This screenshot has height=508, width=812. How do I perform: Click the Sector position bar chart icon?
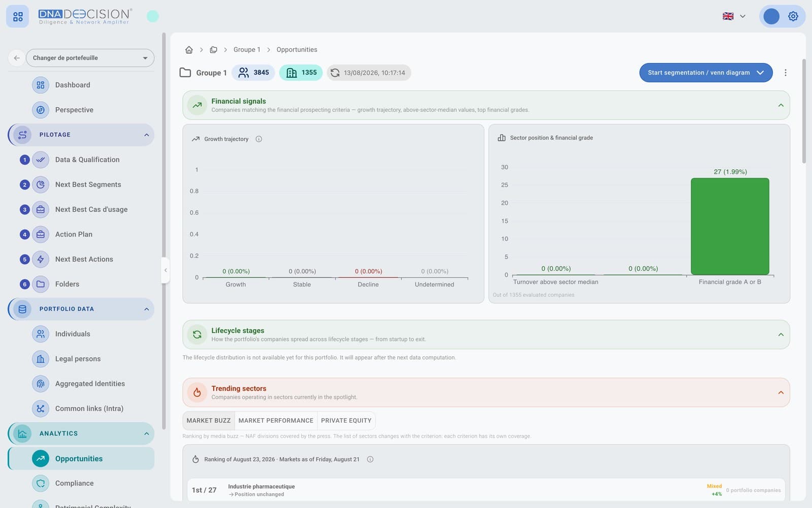coord(501,138)
